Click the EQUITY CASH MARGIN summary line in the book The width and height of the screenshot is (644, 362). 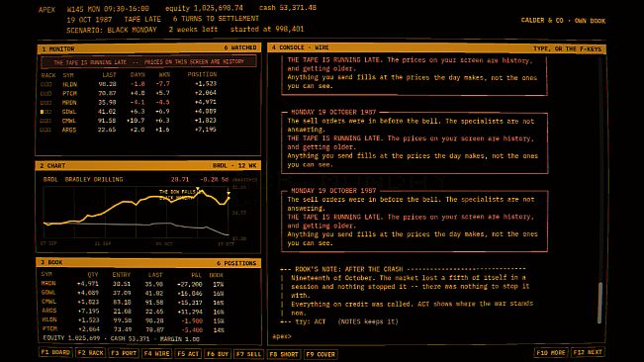point(121,338)
